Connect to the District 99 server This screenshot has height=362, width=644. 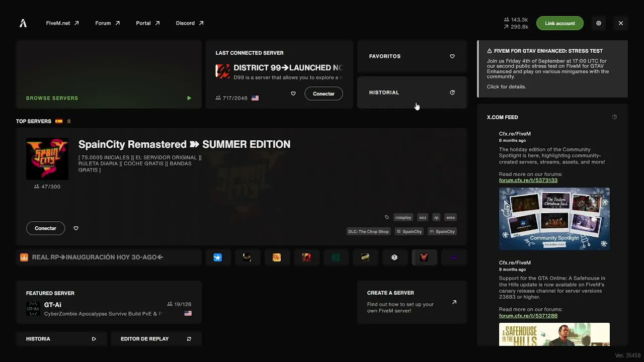(x=324, y=94)
